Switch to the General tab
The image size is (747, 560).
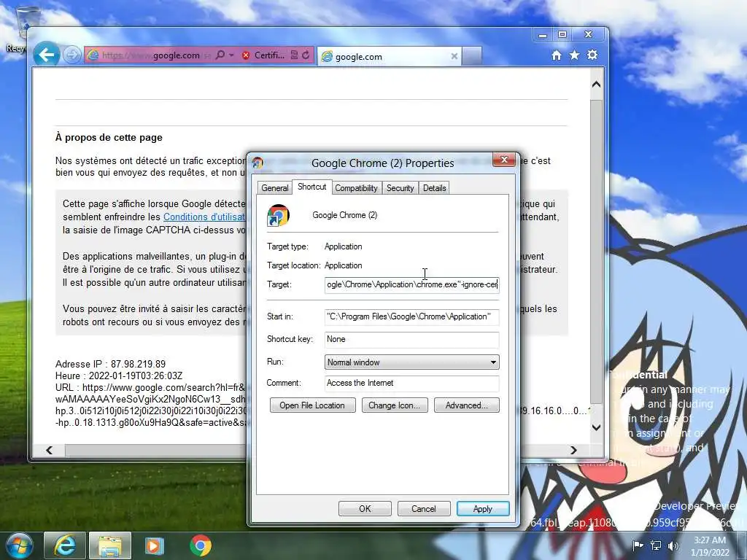(x=275, y=188)
